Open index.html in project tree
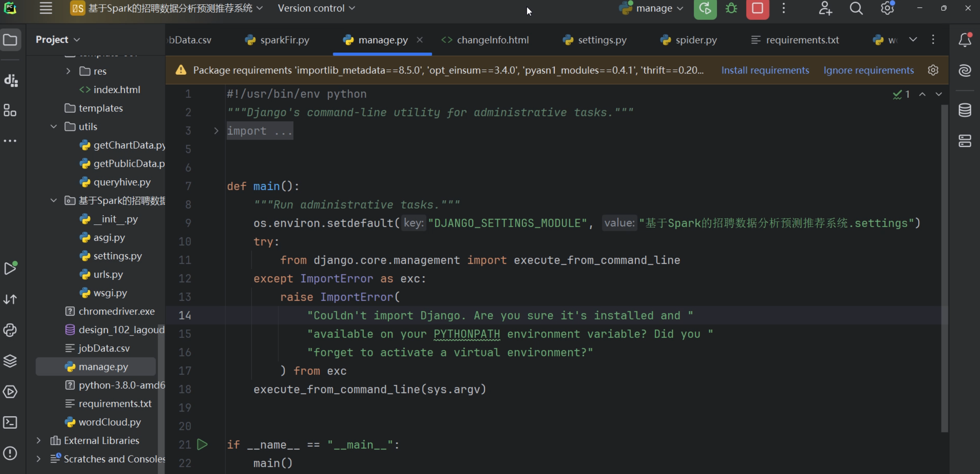The width and height of the screenshot is (980, 474). 117,90
